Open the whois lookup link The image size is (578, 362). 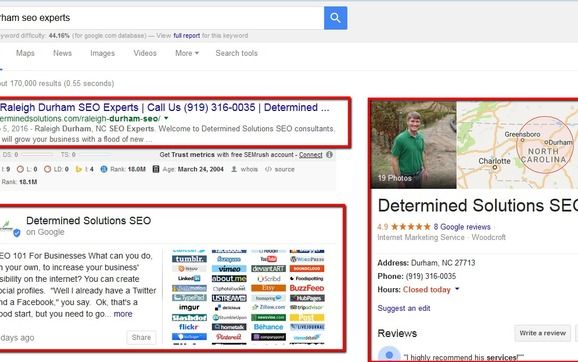[x=249, y=169]
